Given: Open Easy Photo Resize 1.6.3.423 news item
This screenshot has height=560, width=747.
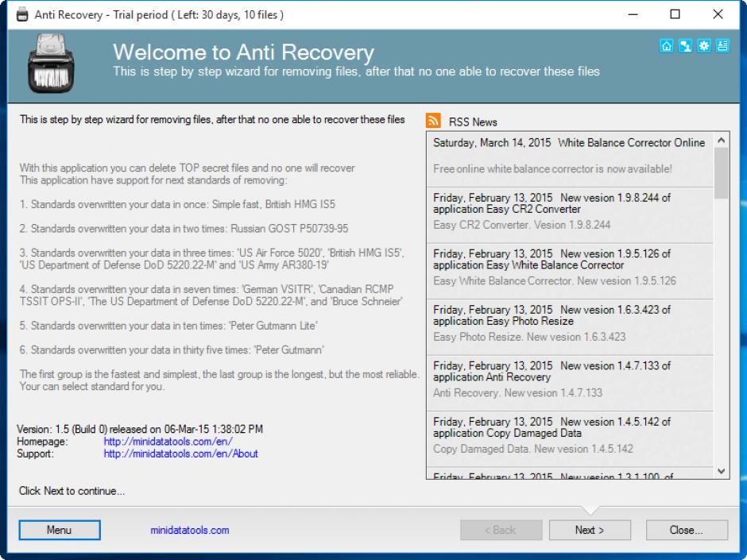Looking at the screenshot, I should pyautogui.click(x=570, y=327).
